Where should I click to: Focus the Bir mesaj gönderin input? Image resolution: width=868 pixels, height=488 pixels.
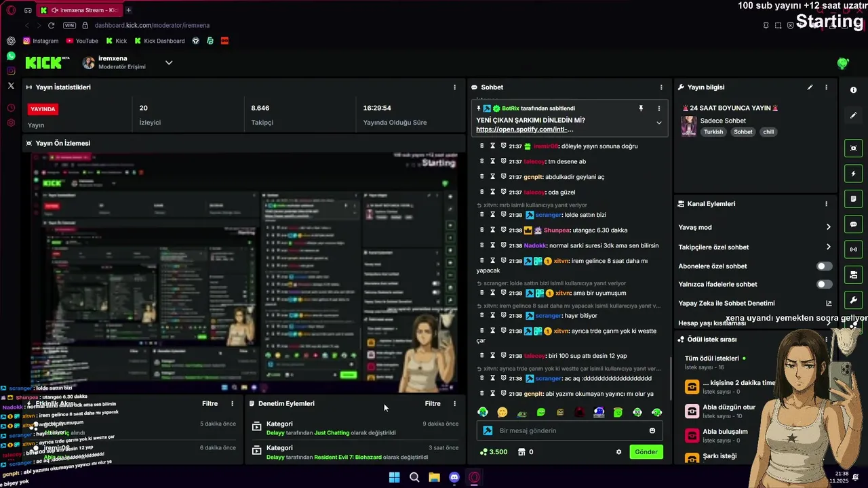pyautogui.click(x=570, y=430)
